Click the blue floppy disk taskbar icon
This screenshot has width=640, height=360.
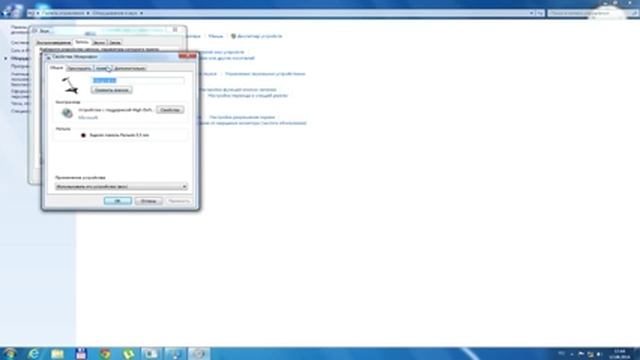click(x=81, y=353)
